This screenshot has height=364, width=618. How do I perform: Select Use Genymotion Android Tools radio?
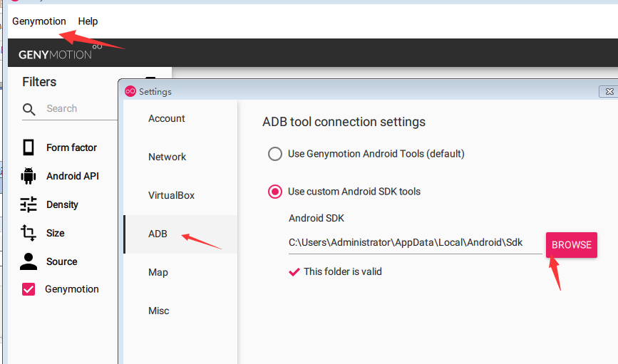pyautogui.click(x=275, y=154)
